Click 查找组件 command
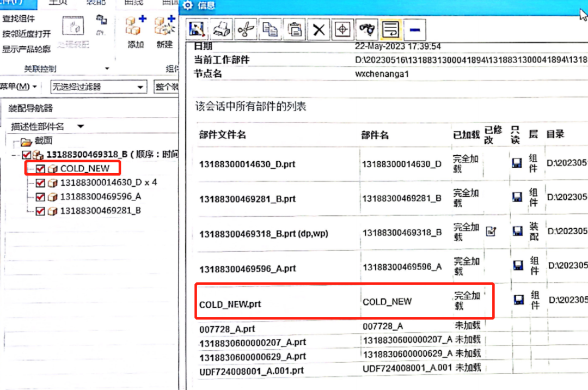The width and height of the screenshot is (588, 390). pyautogui.click(x=19, y=19)
